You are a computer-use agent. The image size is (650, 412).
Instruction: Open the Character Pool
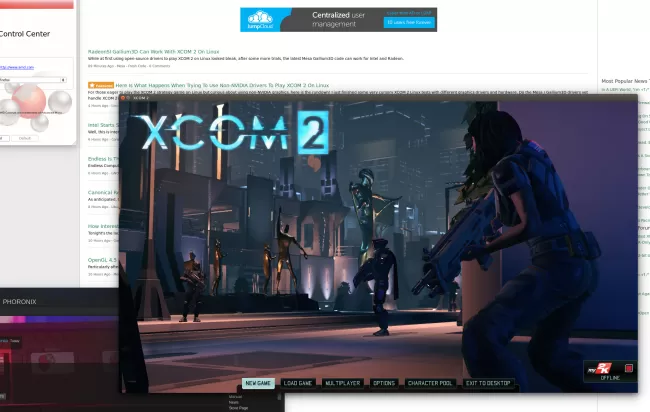click(x=430, y=383)
